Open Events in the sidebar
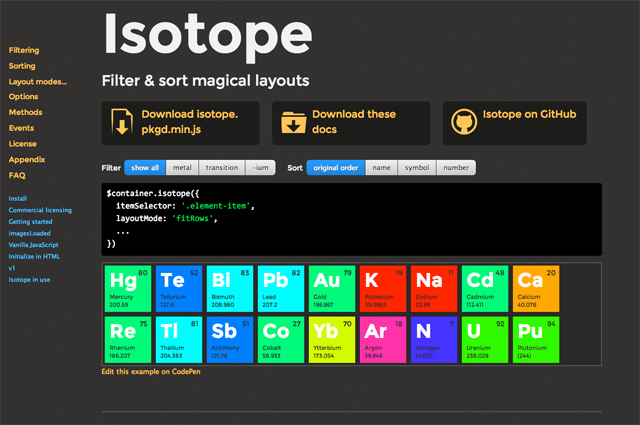Image resolution: width=640 pixels, height=425 pixels. point(21,128)
